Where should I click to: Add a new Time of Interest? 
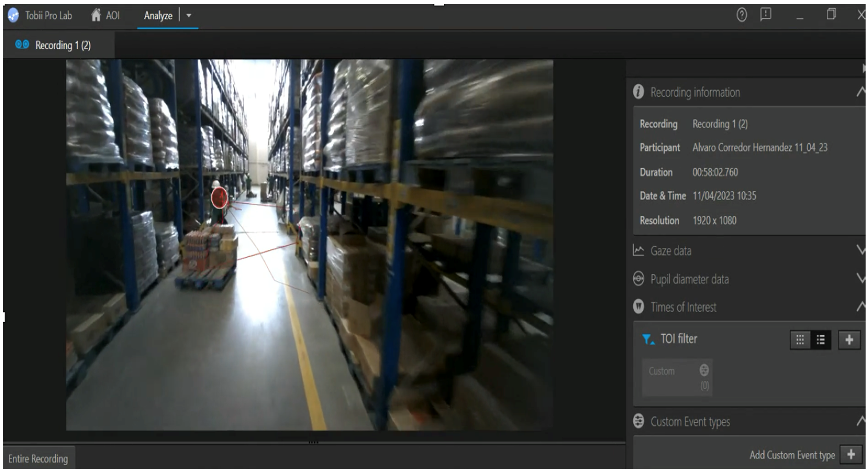[x=849, y=340]
